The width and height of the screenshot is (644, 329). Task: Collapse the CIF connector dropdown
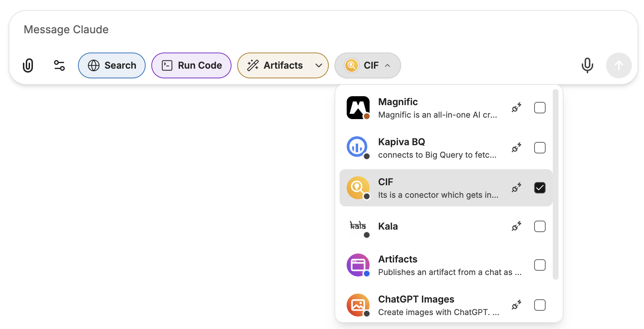367,65
